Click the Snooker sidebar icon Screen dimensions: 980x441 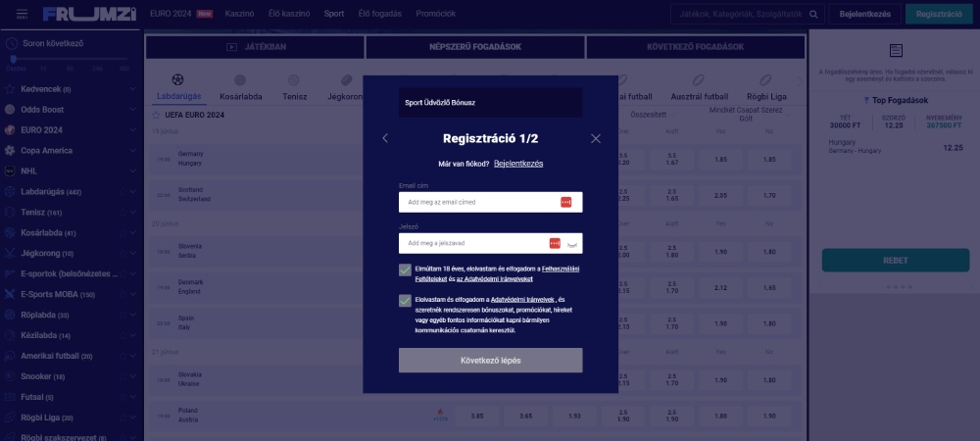pos(10,376)
